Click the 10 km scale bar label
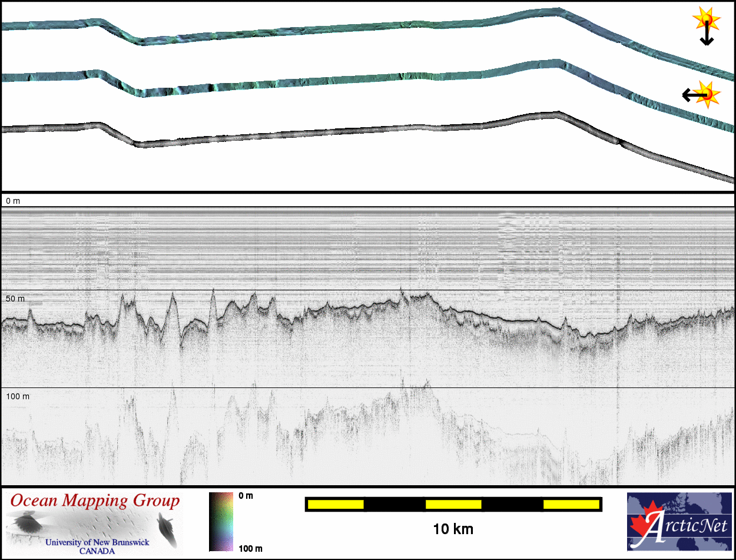This screenshot has width=736, height=560. click(x=453, y=529)
